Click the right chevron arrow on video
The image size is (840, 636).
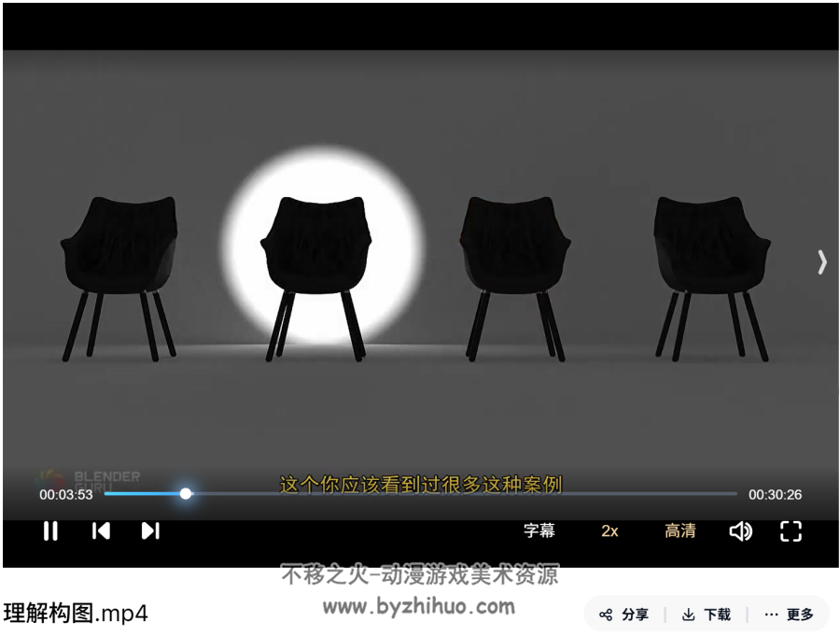[822, 262]
